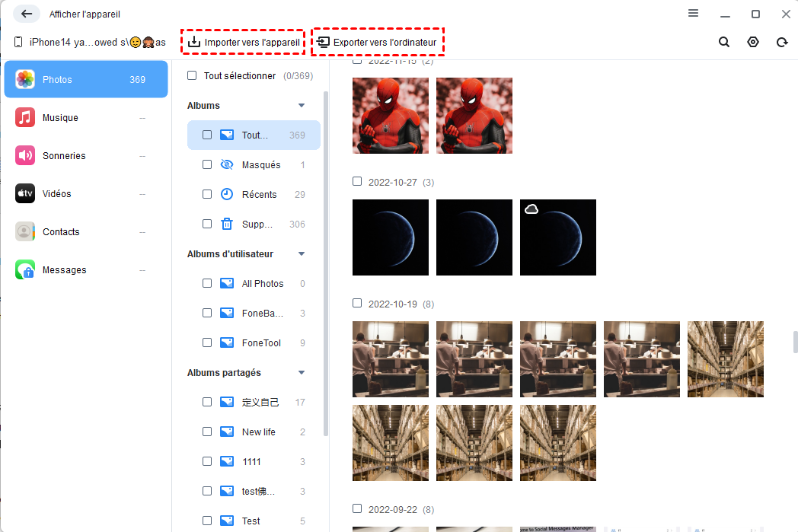Click the Importer download icon

point(194,42)
